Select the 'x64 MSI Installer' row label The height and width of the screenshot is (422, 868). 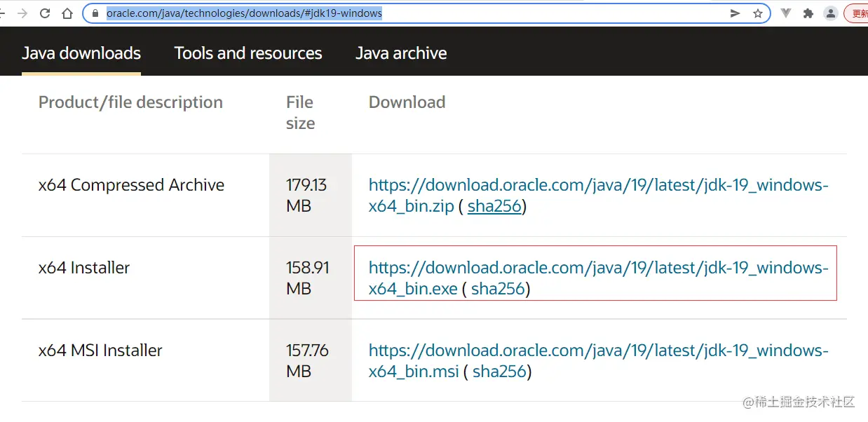coord(100,350)
